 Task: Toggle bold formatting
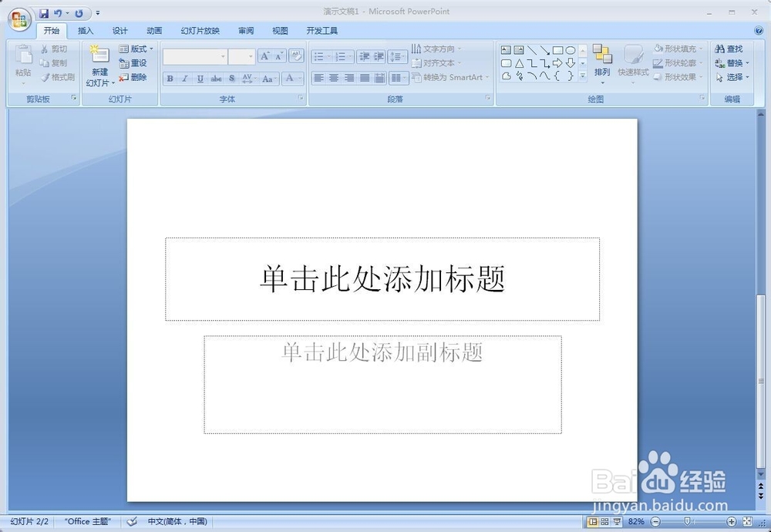(x=169, y=79)
